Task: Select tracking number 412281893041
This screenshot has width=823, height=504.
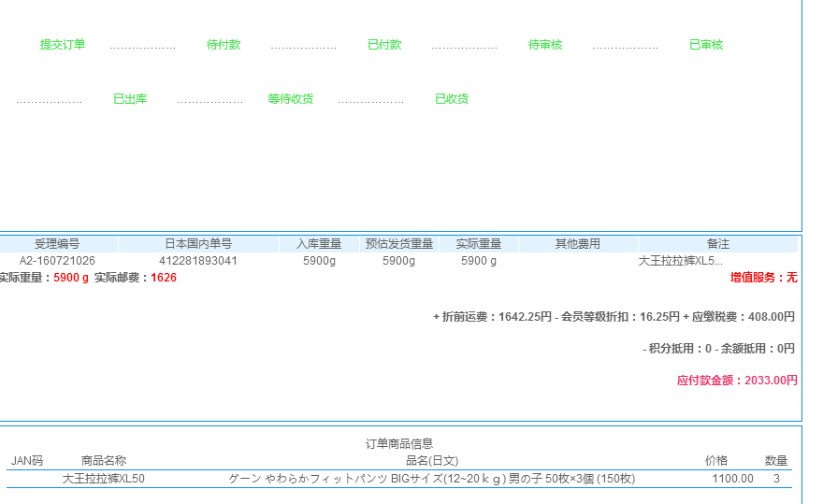Action: tap(198, 260)
